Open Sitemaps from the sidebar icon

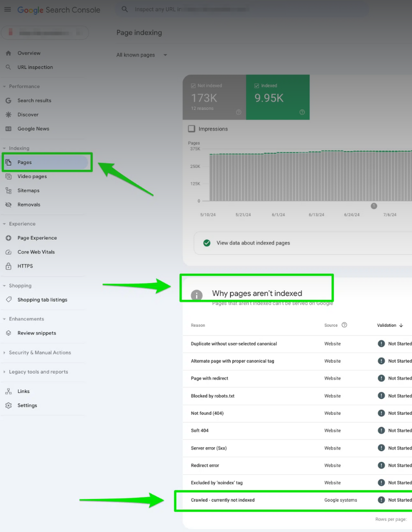(x=9, y=190)
